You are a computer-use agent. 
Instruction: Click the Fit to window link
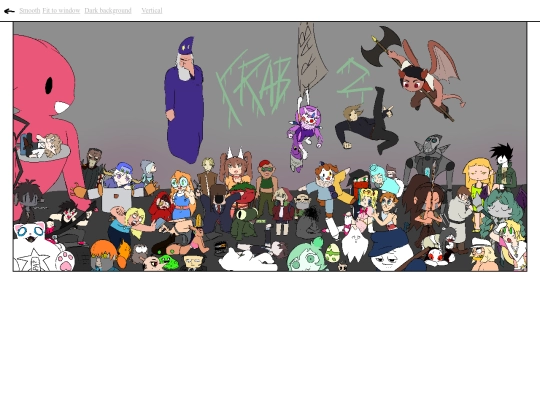coord(61,11)
